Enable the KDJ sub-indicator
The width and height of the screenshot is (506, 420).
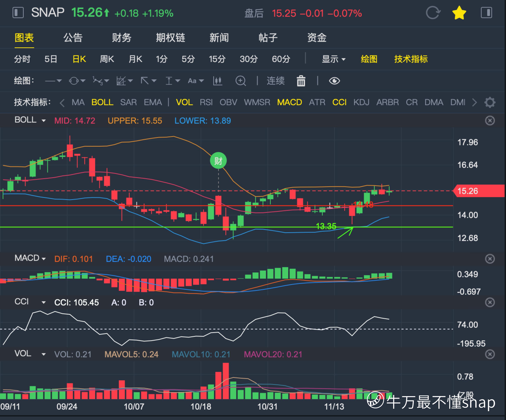point(361,102)
